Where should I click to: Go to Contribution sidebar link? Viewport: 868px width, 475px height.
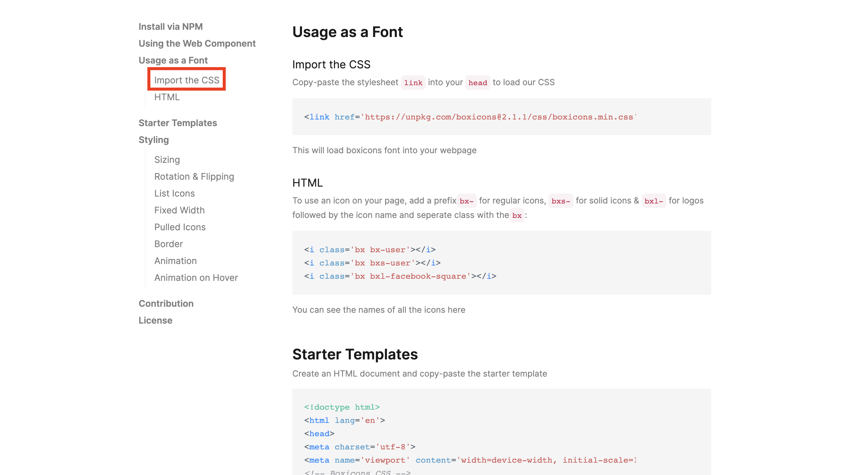pyautogui.click(x=166, y=303)
